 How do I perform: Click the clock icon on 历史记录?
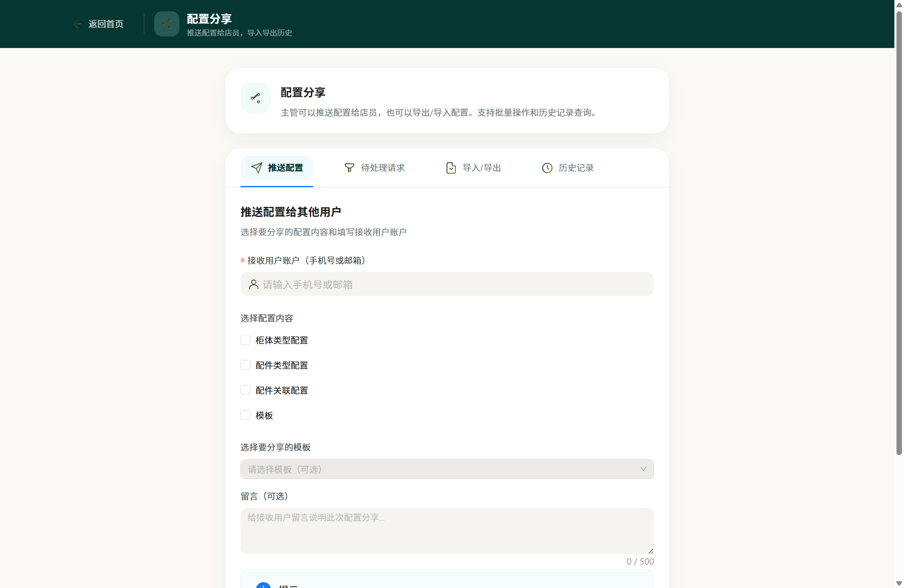point(547,168)
